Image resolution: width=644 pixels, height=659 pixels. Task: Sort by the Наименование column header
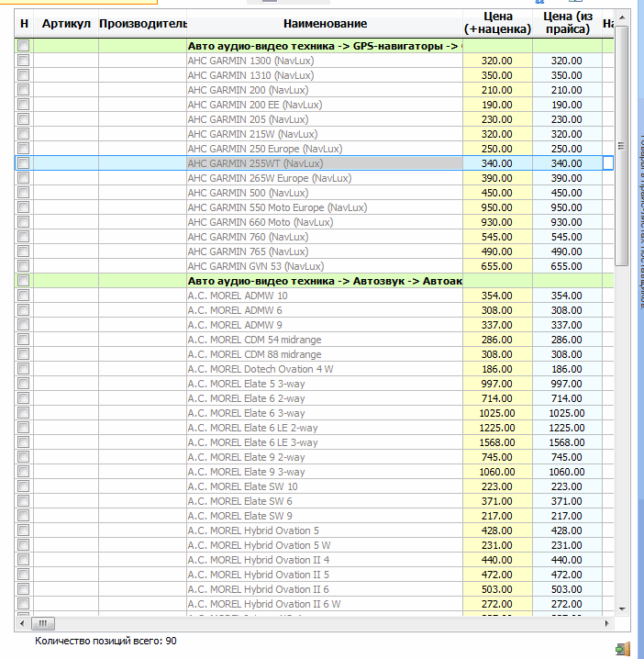coord(325,24)
